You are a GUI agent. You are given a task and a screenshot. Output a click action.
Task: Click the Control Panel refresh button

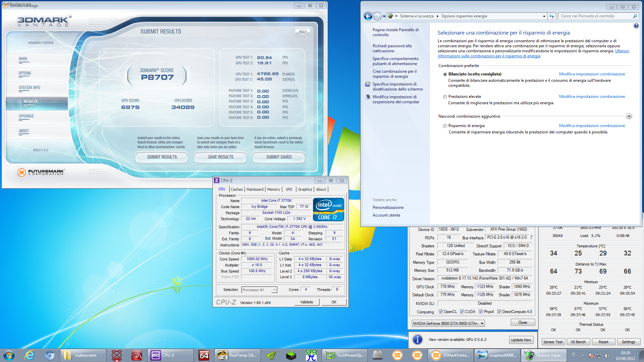[552, 16]
